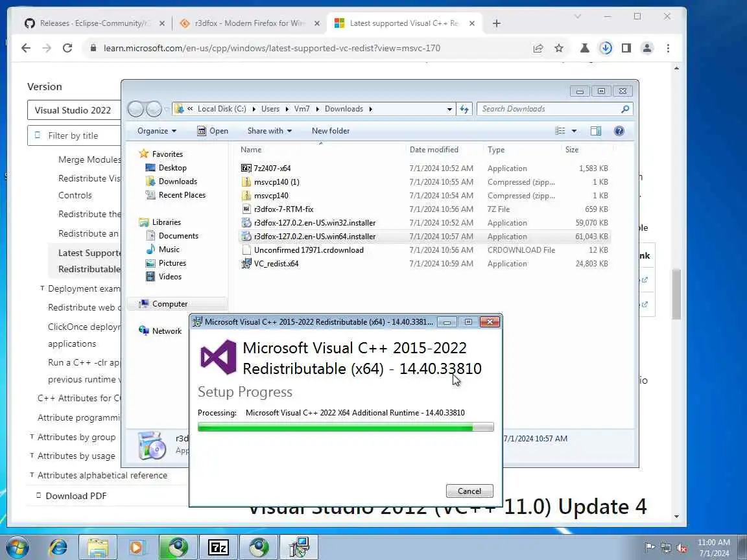Toggle the browser side panel
747x560 pixels.
626,48
